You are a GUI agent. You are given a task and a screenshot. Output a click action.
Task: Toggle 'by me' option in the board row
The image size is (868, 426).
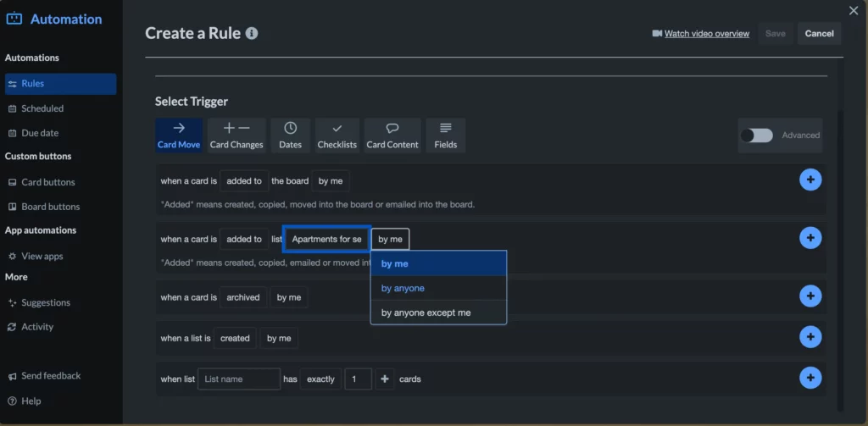click(x=331, y=181)
